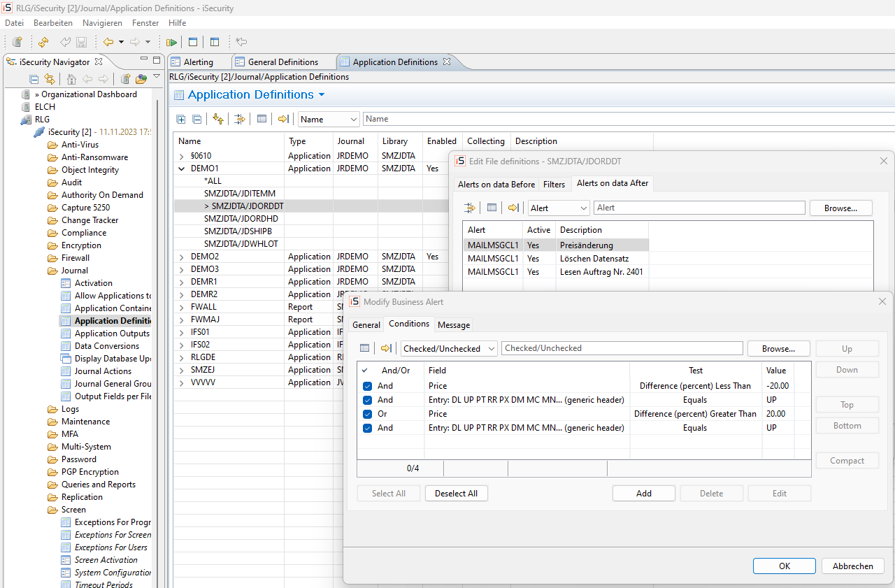
Task: Click the yellow back arrow in main toolbar
Action: click(x=108, y=42)
